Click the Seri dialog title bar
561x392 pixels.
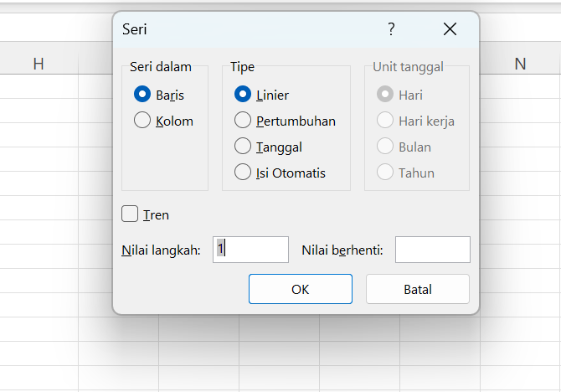point(251,29)
